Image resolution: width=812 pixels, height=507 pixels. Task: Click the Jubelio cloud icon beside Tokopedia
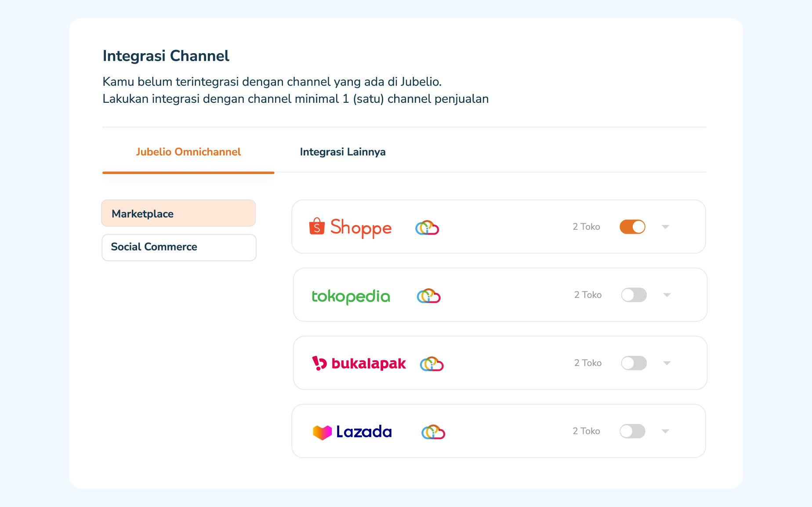(428, 296)
